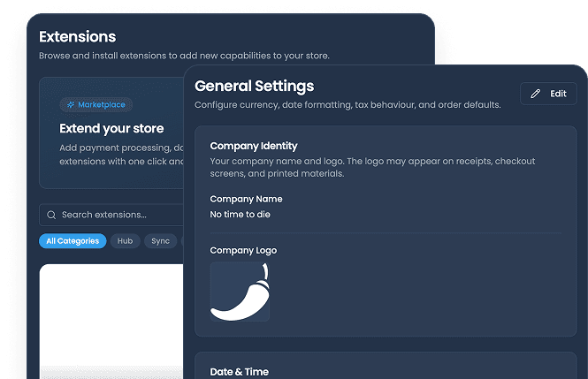Viewport: 588px width, 379px height.
Task: Click the Edit button in General Settings
Action: click(548, 94)
